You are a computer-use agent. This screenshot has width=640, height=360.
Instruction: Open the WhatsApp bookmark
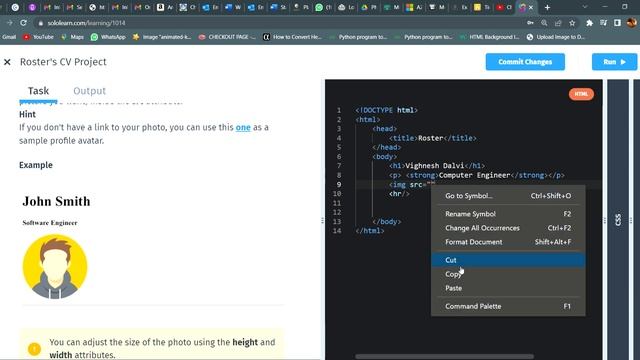click(108, 37)
